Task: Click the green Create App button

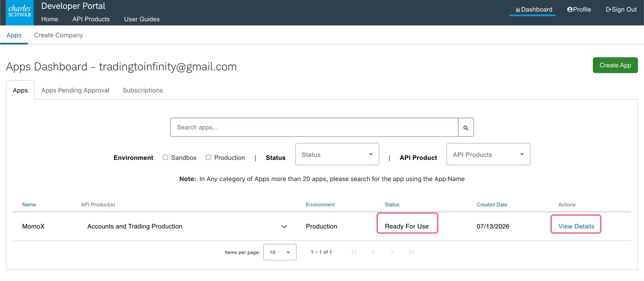Action: point(615,65)
